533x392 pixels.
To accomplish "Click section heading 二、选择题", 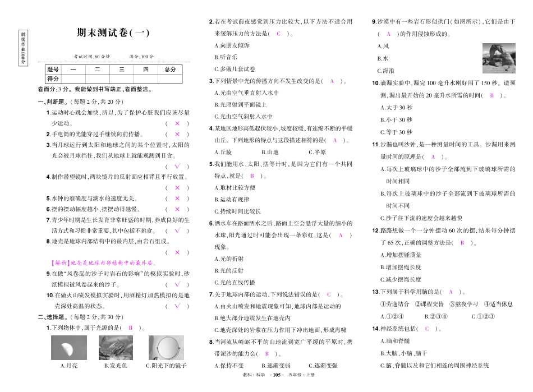I will click(x=52, y=317).
